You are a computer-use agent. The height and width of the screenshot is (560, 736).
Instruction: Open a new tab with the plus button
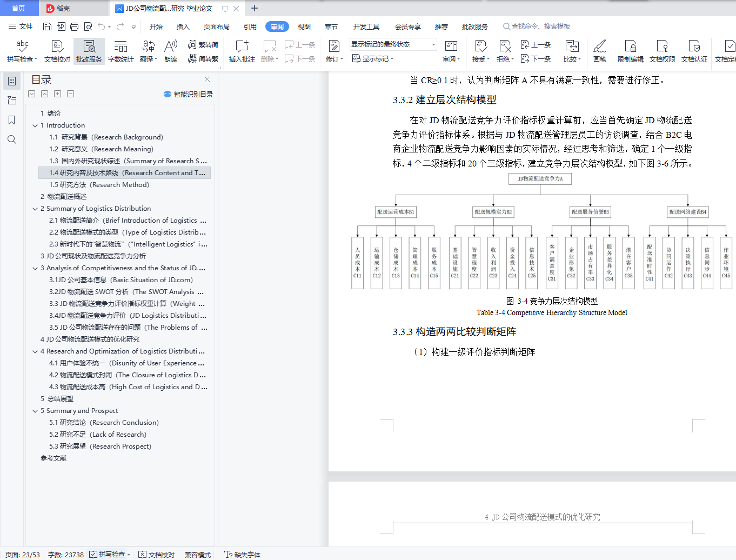click(x=255, y=8)
